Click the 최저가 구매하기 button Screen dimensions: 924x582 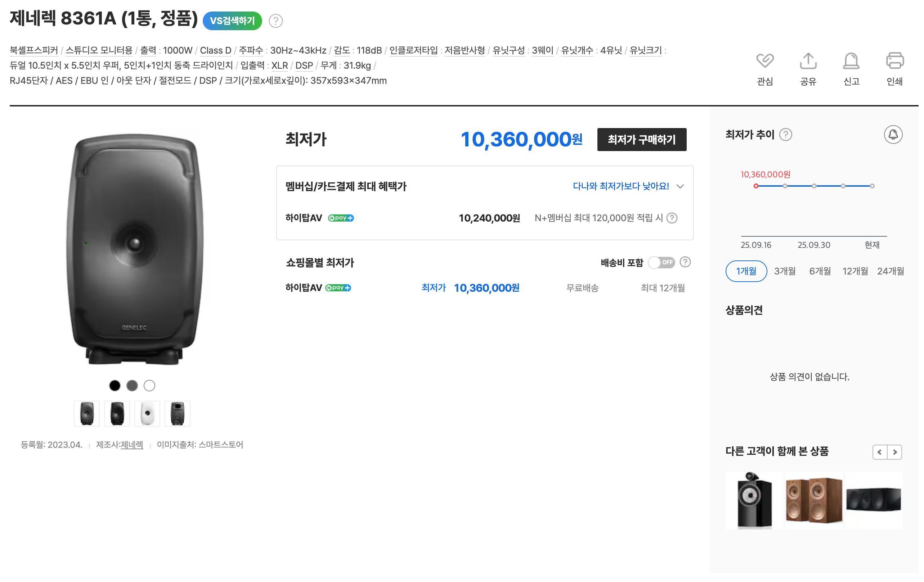coord(642,140)
